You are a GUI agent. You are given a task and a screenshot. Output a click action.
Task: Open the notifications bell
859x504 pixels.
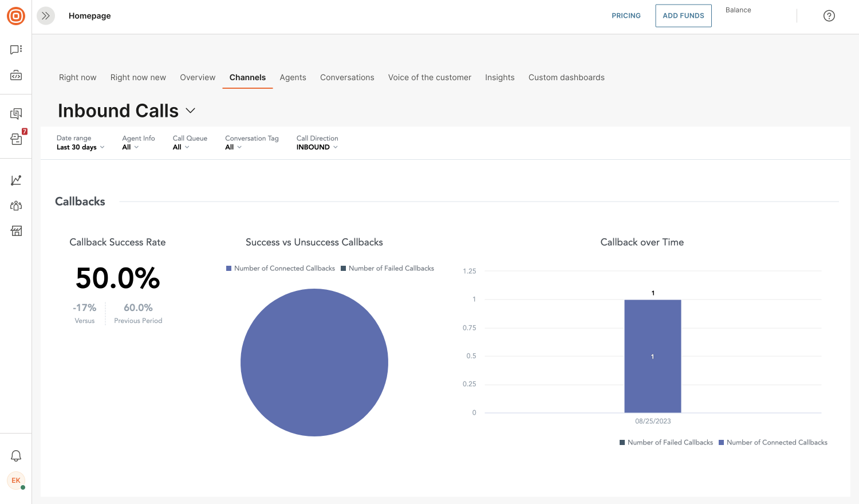(x=15, y=455)
